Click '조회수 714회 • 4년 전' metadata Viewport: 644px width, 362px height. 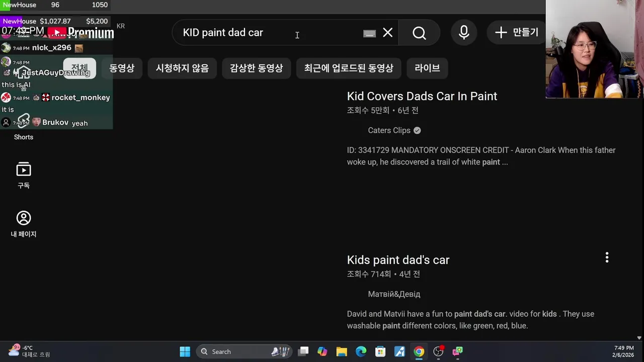[383, 274]
